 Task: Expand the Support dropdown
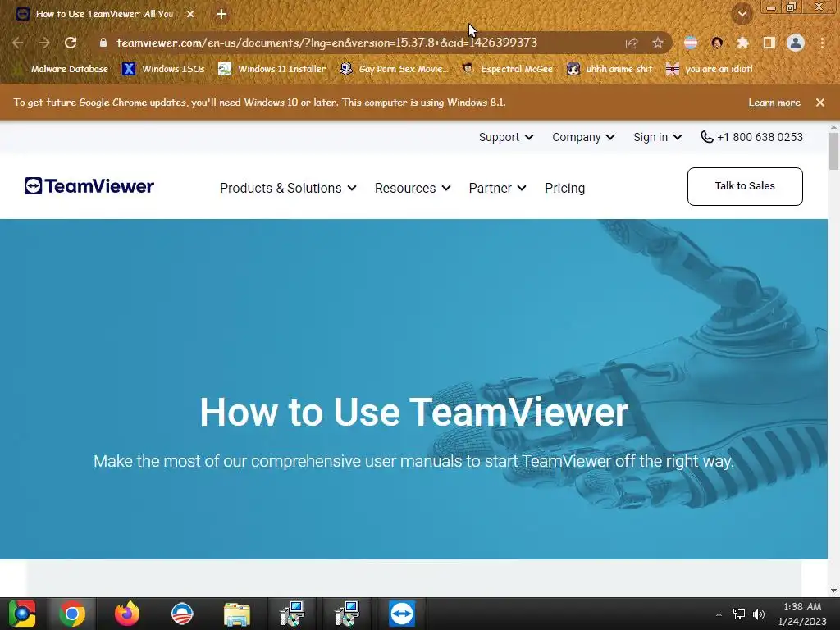tap(505, 137)
